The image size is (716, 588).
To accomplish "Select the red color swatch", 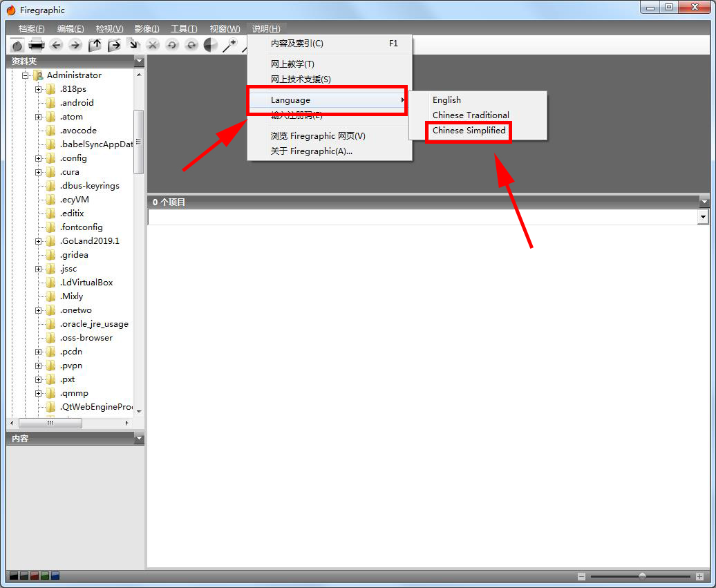I will 35,576.
